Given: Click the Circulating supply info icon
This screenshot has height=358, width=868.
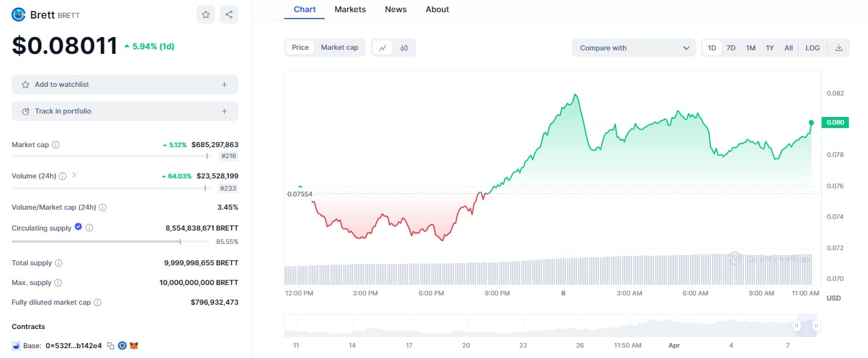Looking at the screenshot, I should point(89,228).
